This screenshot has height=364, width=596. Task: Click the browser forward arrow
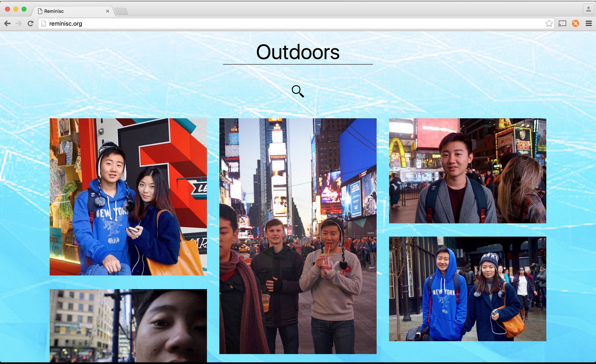coord(19,23)
